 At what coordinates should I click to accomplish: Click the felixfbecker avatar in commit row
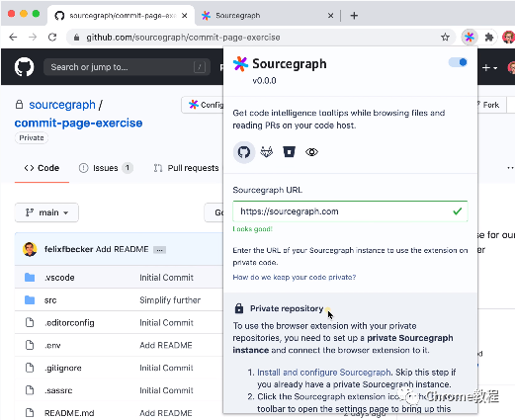point(30,249)
